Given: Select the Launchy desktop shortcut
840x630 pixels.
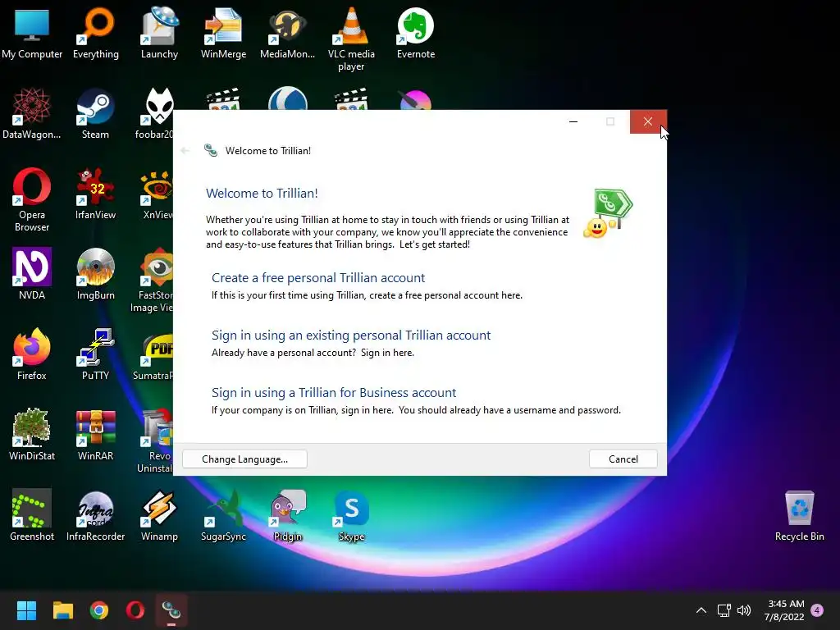Looking at the screenshot, I should [x=160, y=33].
